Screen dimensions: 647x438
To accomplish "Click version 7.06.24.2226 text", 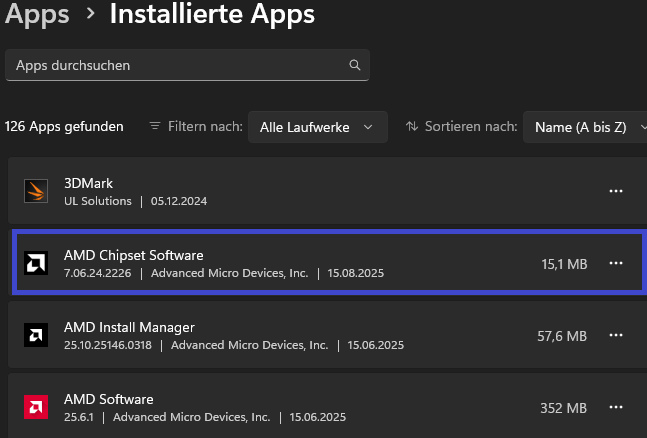I will pyautogui.click(x=97, y=273).
